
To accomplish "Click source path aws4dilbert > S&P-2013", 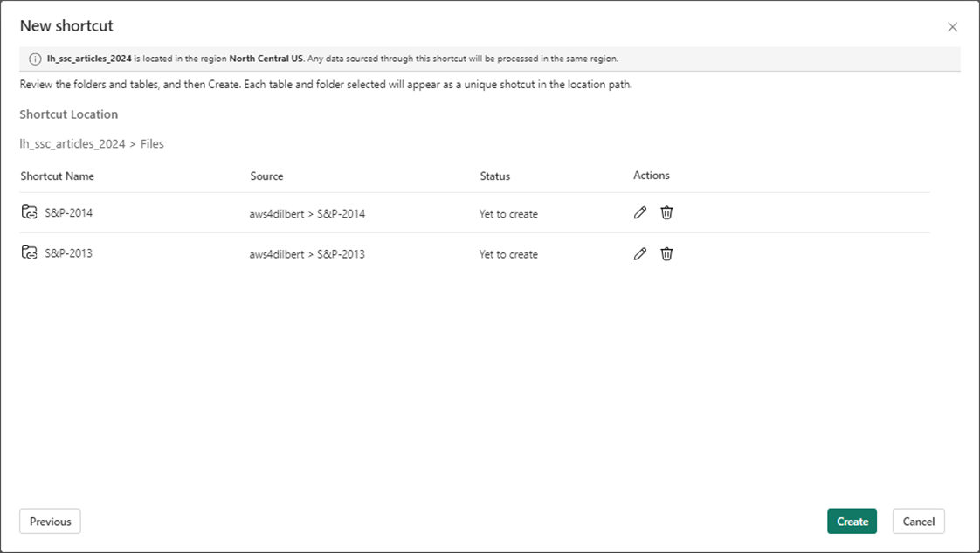I will click(x=307, y=254).
